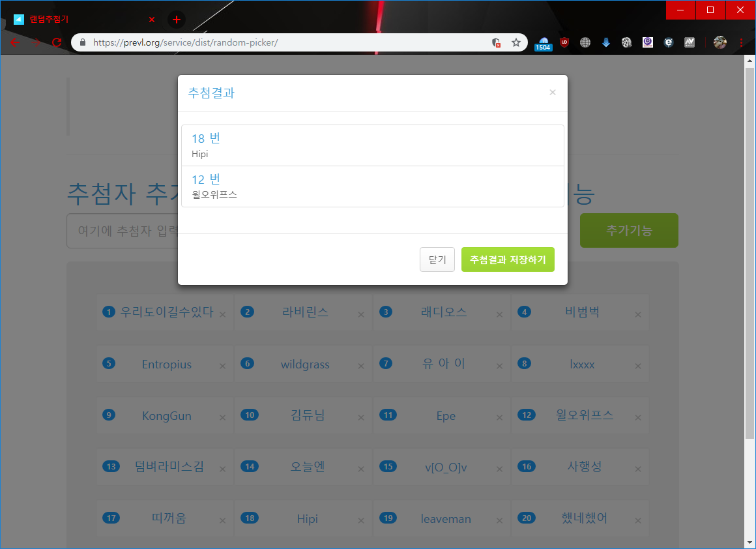This screenshot has height=549, width=756.
Task: Open a new tab with plus button
Action: pyautogui.click(x=177, y=20)
